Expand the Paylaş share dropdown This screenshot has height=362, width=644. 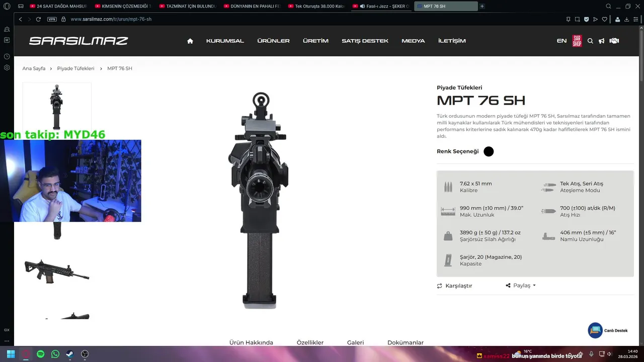click(x=521, y=285)
